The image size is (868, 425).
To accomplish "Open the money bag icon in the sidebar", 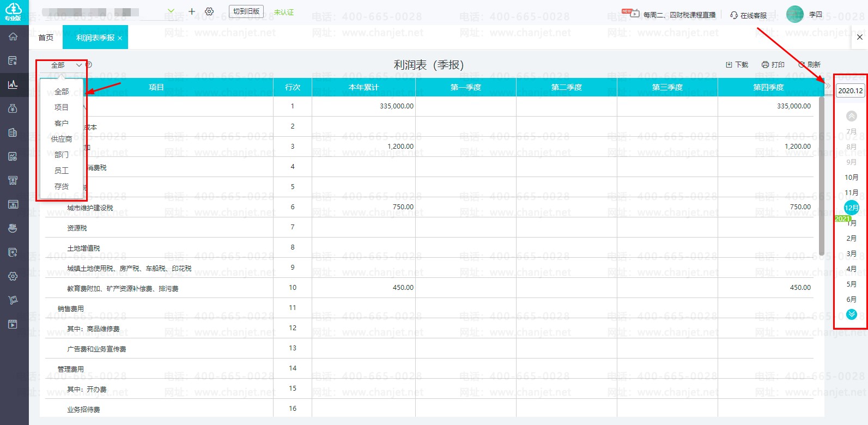I will (13, 108).
